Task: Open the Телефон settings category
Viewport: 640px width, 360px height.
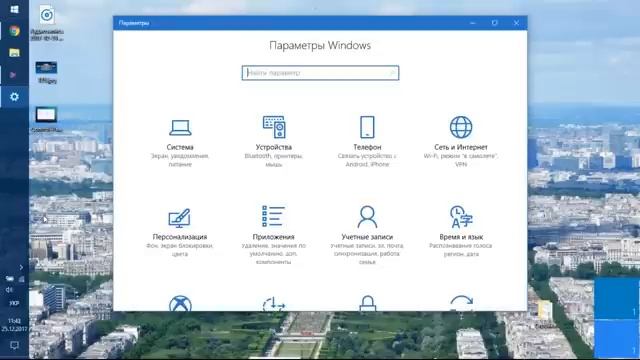Action: click(x=367, y=142)
